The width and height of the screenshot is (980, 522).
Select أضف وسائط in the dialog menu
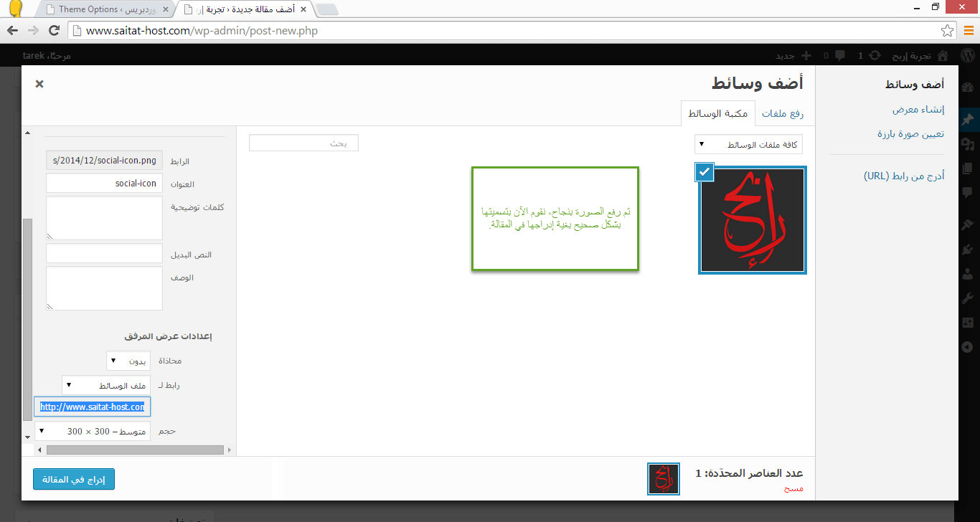[914, 85]
